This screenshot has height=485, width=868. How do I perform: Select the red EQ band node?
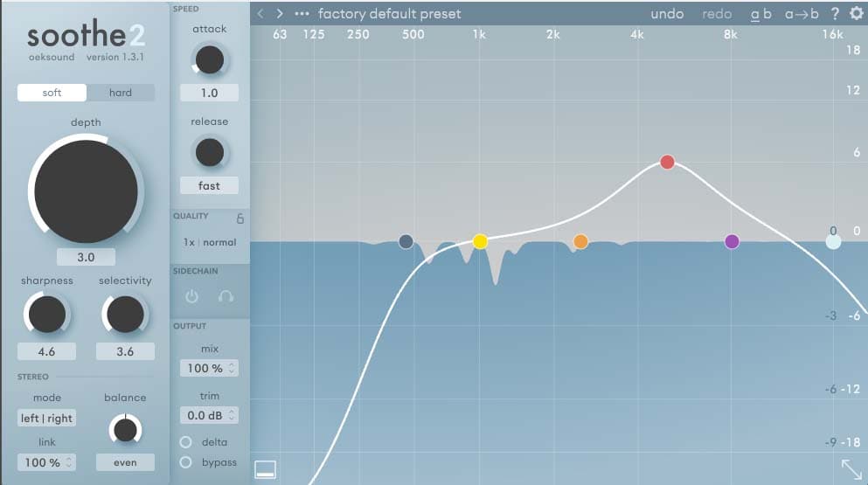pos(668,162)
